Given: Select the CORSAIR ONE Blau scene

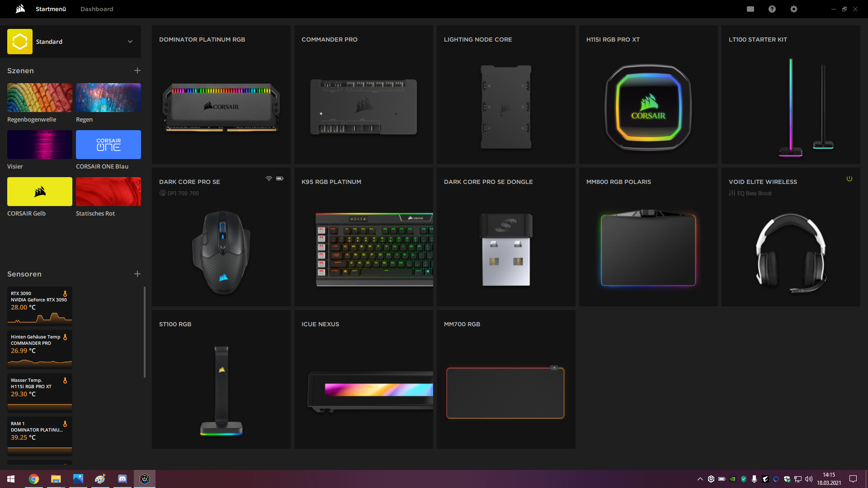Looking at the screenshot, I should 108,145.
